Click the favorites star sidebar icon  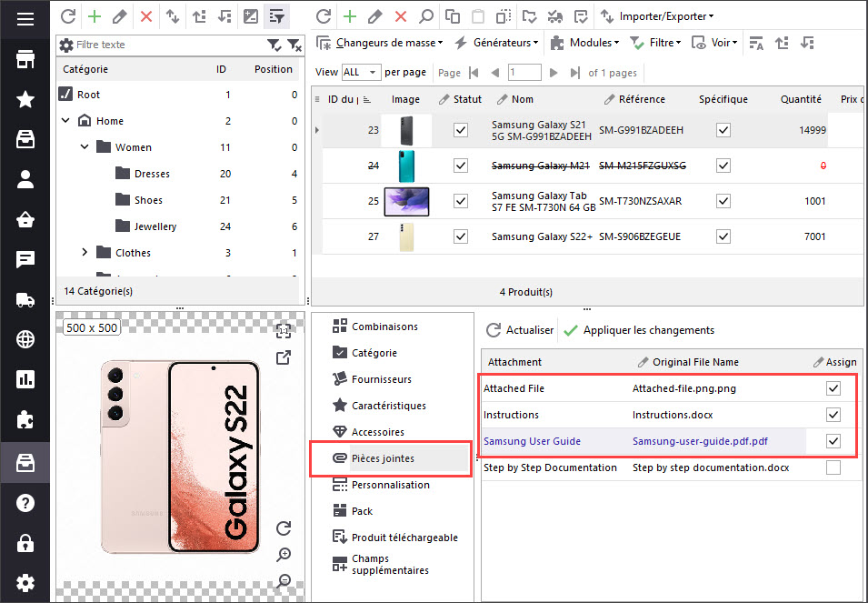pos(25,100)
